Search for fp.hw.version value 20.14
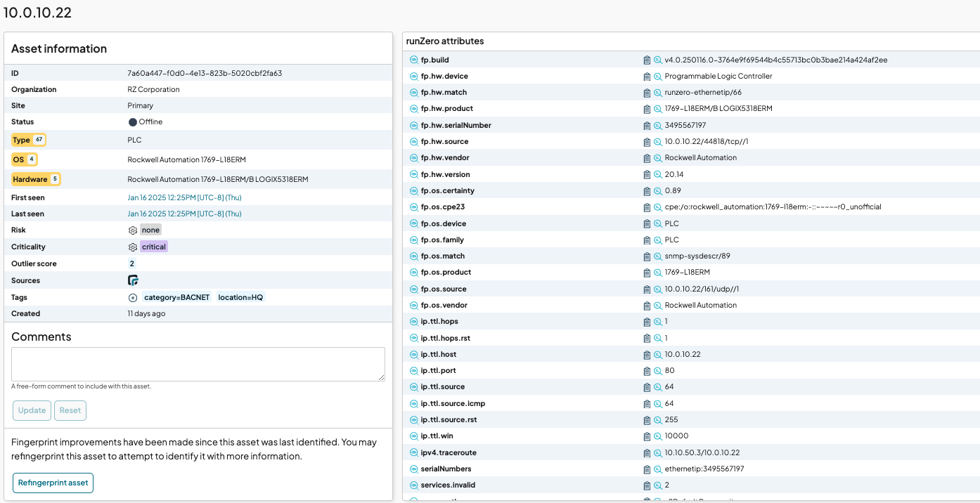Image resolution: width=980 pixels, height=503 pixels. 658,175
